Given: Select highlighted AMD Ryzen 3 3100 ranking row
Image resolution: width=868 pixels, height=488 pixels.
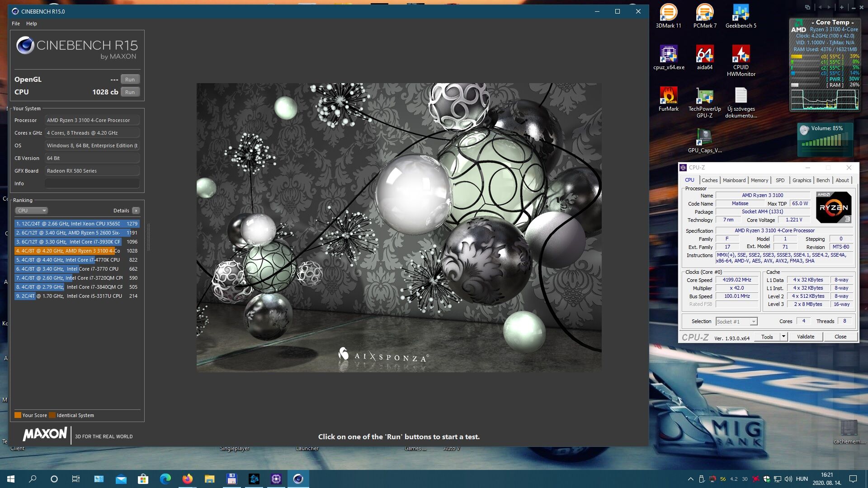Looking at the screenshot, I should pyautogui.click(x=77, y=251).
